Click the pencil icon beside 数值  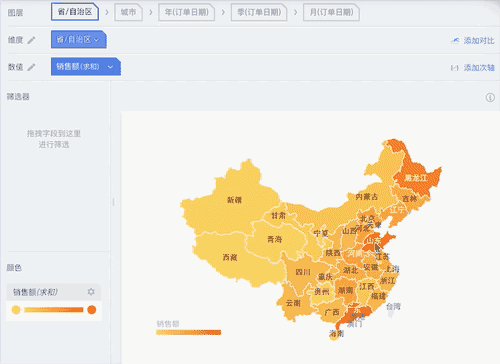coord(31,67)
